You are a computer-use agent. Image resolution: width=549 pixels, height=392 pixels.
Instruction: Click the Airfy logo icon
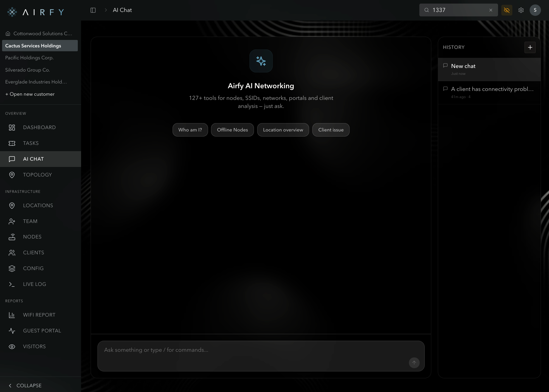pos(12,12)
